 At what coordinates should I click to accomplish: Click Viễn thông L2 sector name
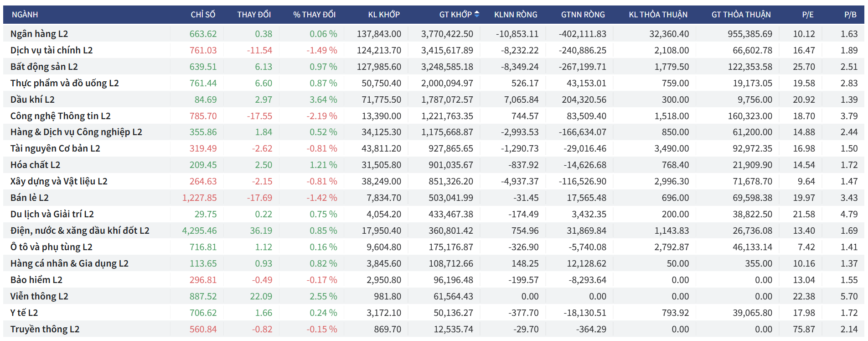39,296
